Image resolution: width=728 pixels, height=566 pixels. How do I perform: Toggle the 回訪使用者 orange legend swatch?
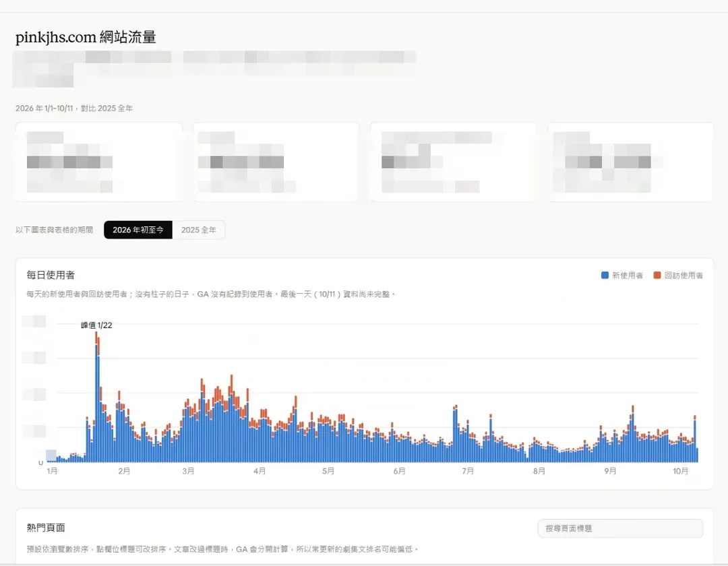coord(657,275)
